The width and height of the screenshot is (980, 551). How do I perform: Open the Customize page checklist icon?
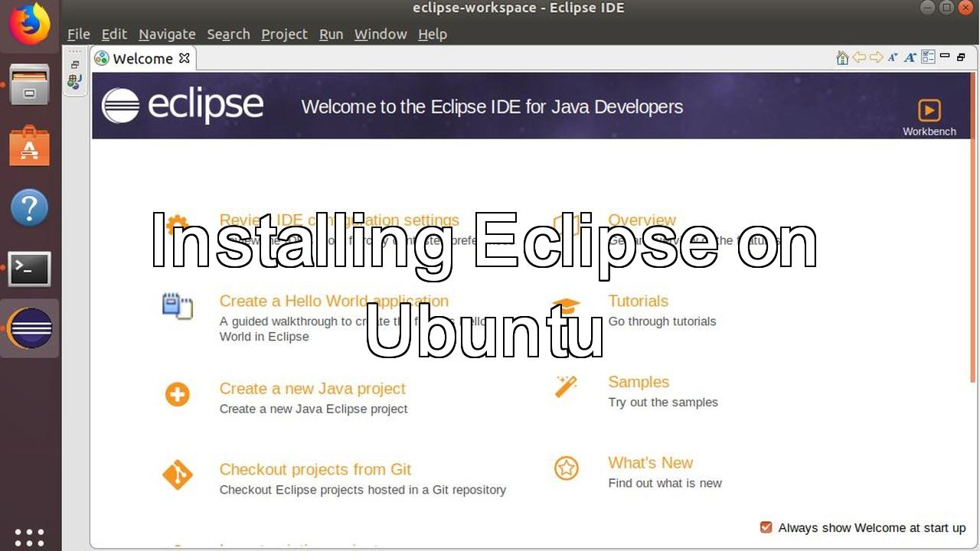tap(928, 57)
